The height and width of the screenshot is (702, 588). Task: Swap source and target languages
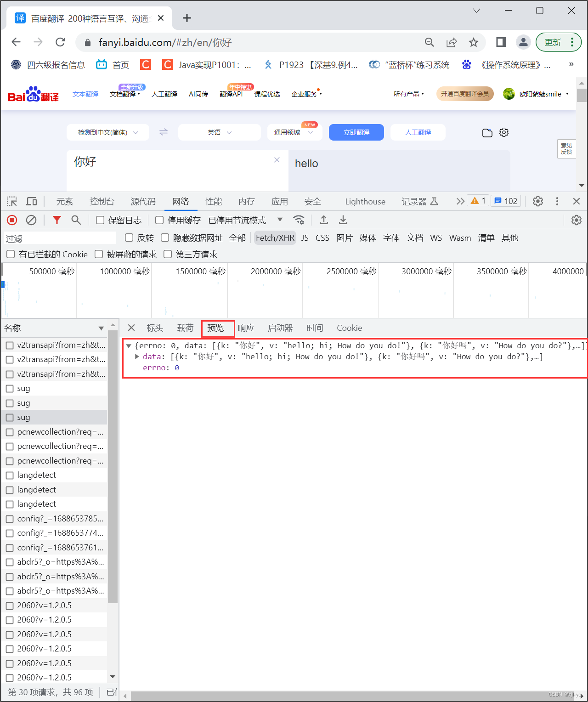click(x=164, y=132)
